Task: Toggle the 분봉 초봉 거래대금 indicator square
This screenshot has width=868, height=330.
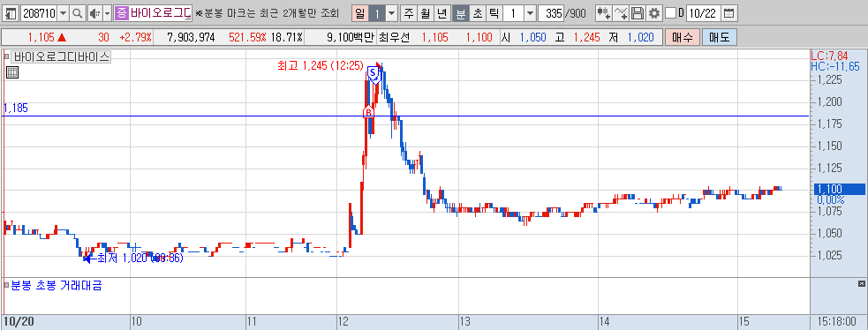Action: (x=7, y=286)
